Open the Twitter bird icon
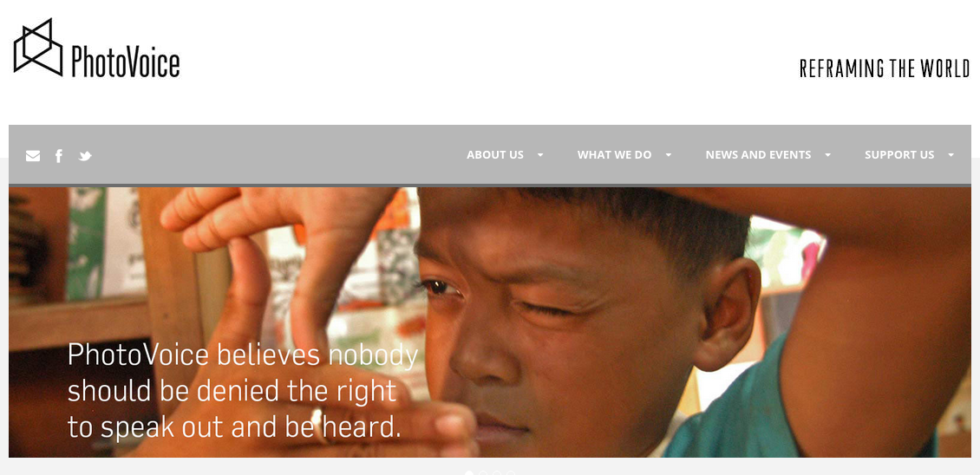 pyautogui.click(x=85, y=156)
